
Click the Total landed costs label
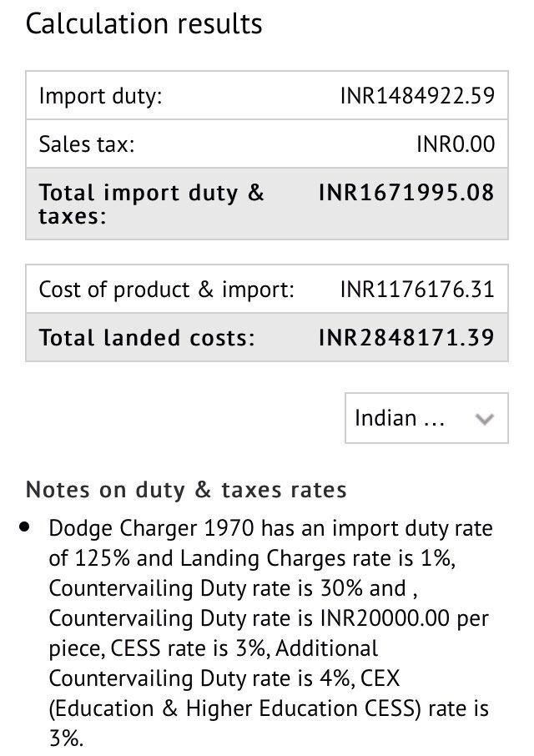point(146,338)
